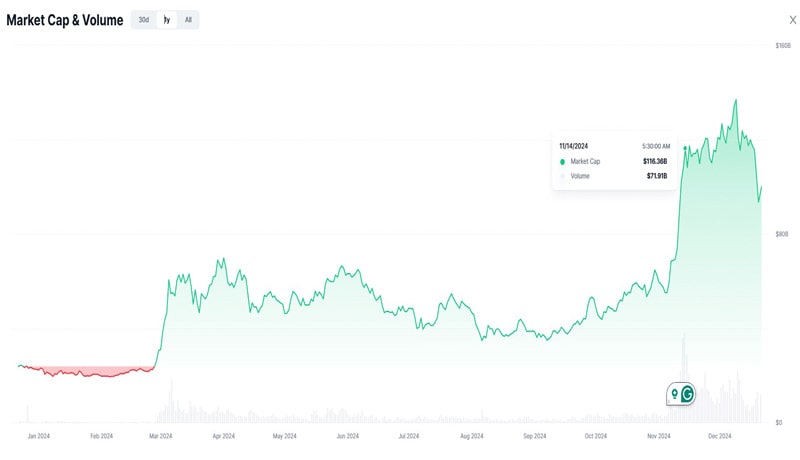The image size is (800, 460).
Task: Click the Mar 2024 axis label
Action: 161,436
